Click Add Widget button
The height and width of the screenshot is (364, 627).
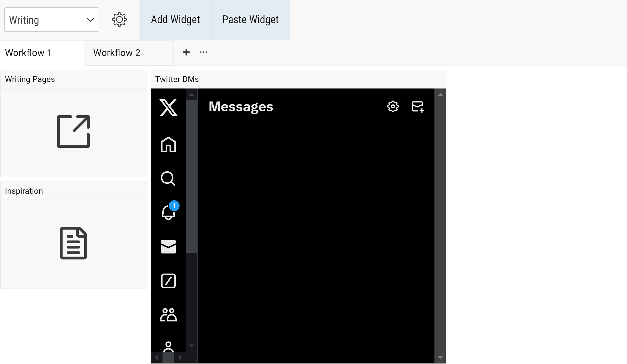(x=175, y=19)
